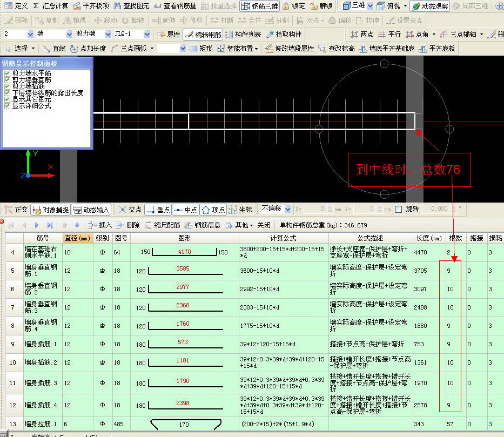The image size is (504, 437).
Task: Open the 定义 (Define) tool
Action: (16, 6)
